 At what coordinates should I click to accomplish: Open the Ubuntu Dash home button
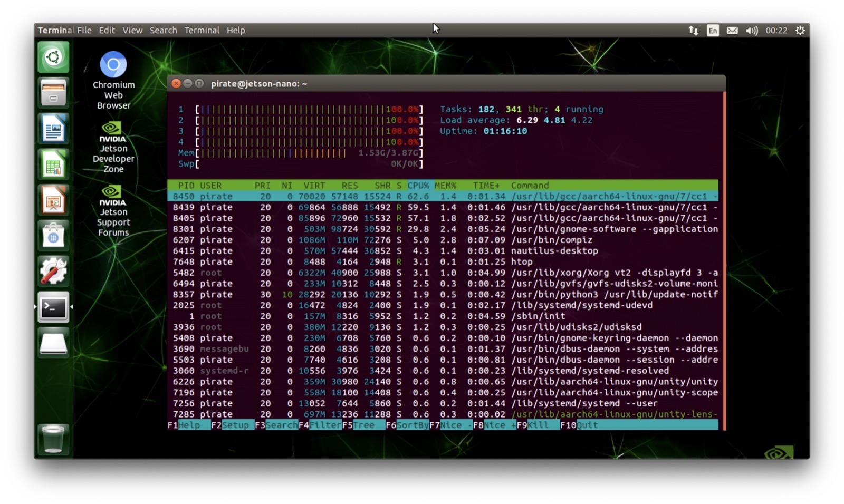pos(53,56)
